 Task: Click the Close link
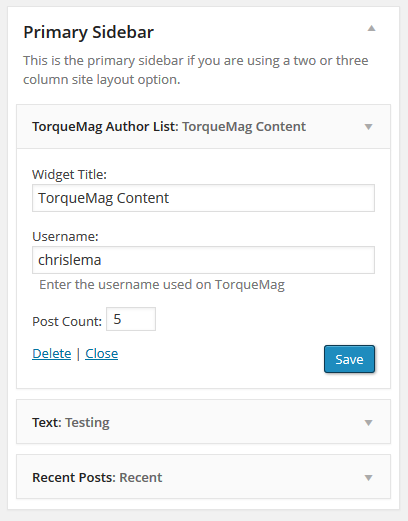(x=102, y=353)
